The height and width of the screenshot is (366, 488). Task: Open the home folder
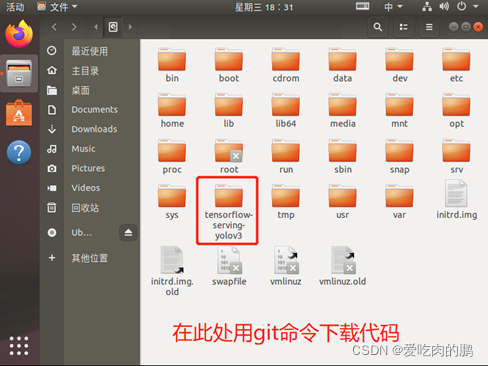point(172,110)
